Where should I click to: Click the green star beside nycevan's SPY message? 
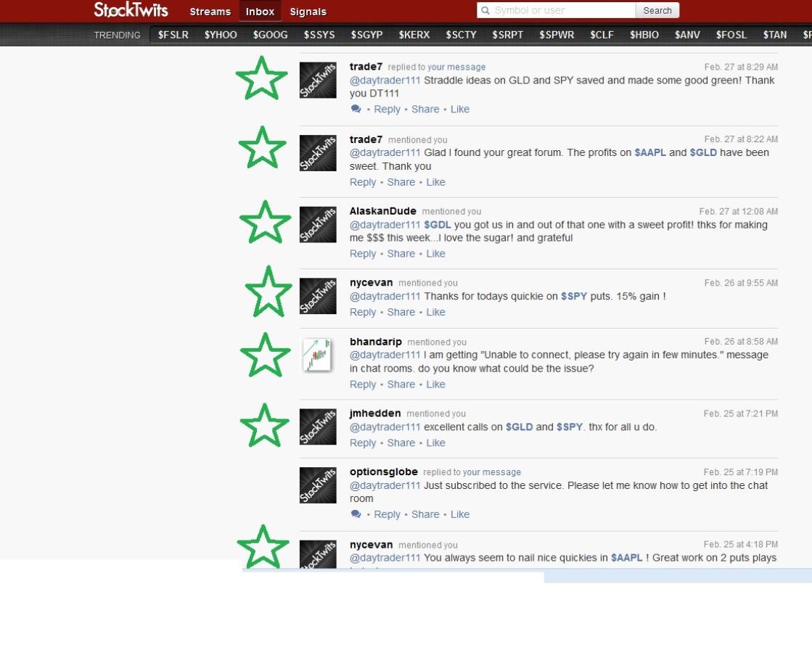pos(268,292)
